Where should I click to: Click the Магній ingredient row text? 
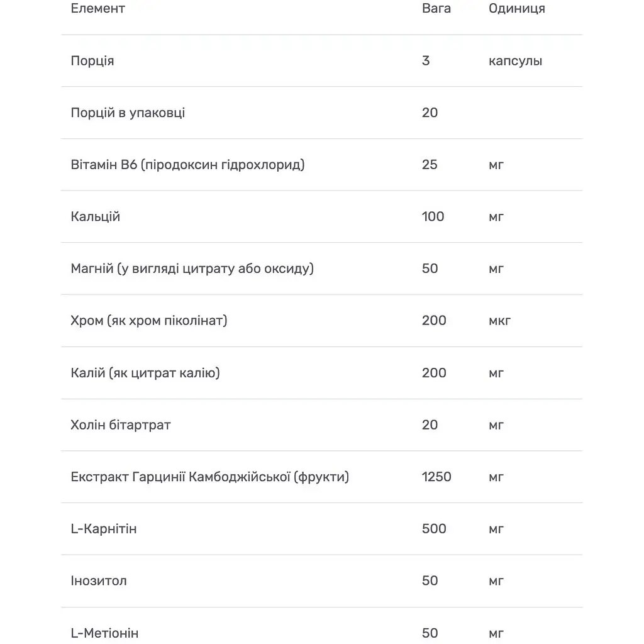(x=192, y=269)
